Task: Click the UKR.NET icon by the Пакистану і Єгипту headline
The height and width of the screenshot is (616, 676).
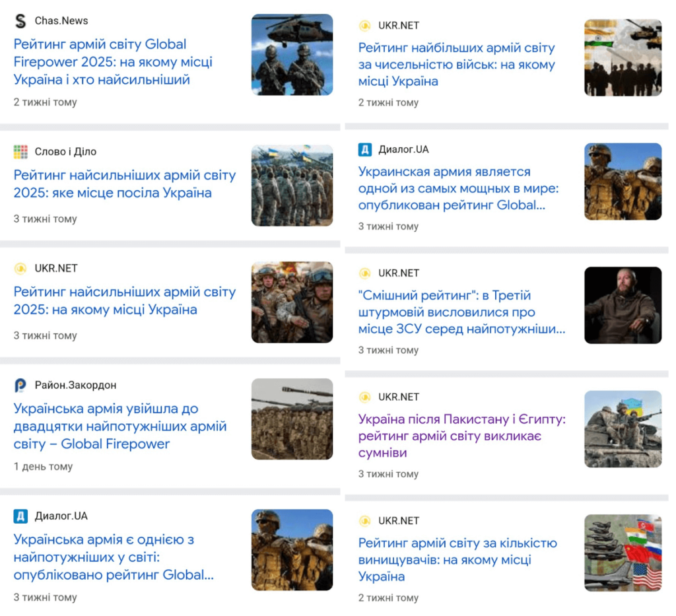Action: [364, 397]
